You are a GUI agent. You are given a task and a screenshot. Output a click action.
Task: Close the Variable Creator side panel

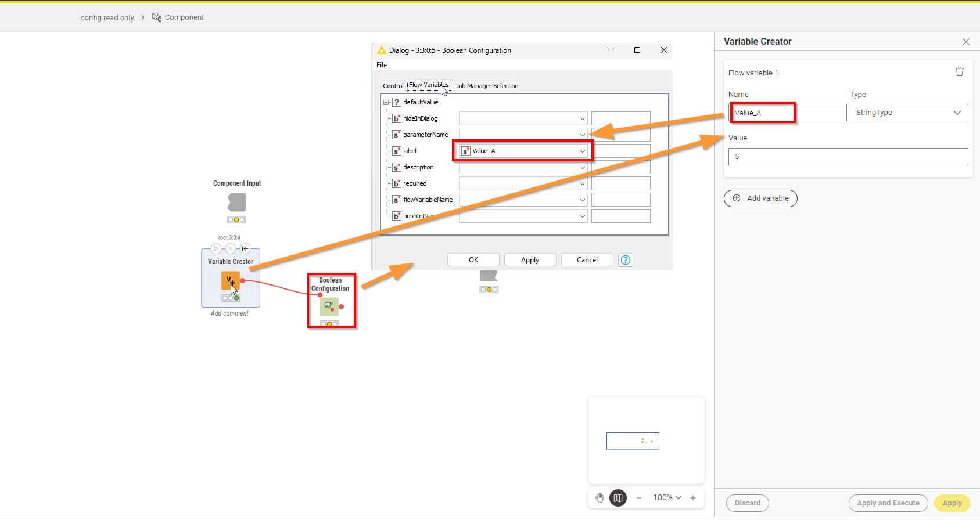(x=965, y=42)
